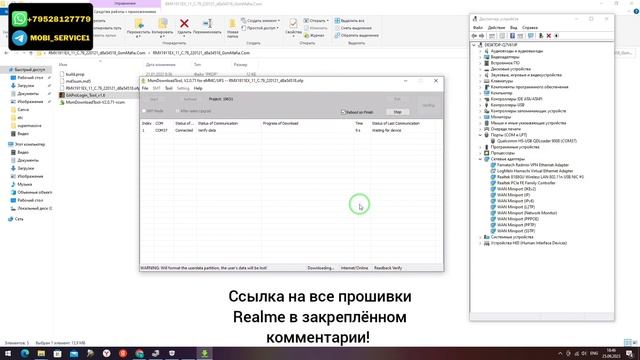Select Realtek PCIe FE Family Controller
640x360 pixels.
(x=526, y=183)
